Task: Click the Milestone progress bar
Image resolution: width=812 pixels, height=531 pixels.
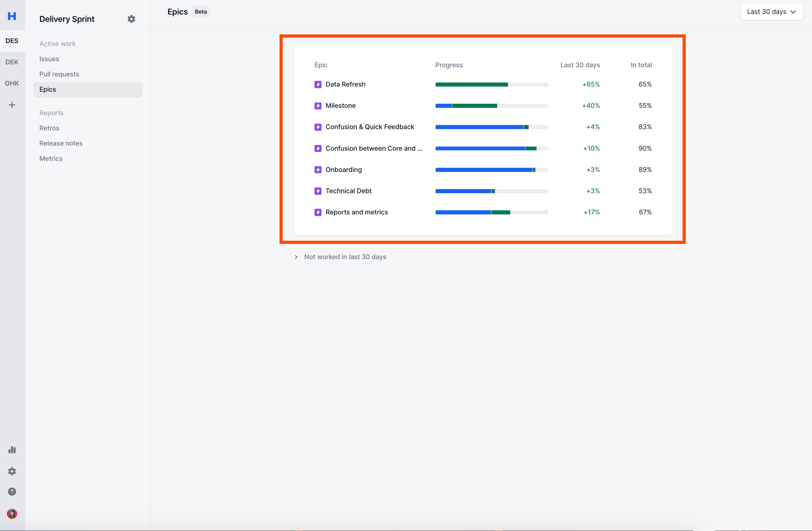Action: (491, 106)
